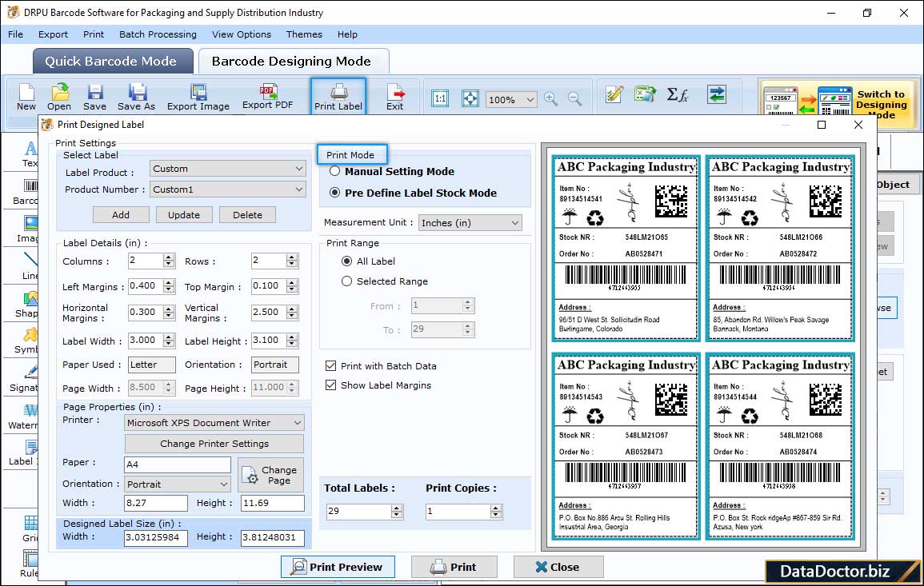Select Pre Define Label Stock Mode
The image size is (924, 586).
click(x=334, y=193)
